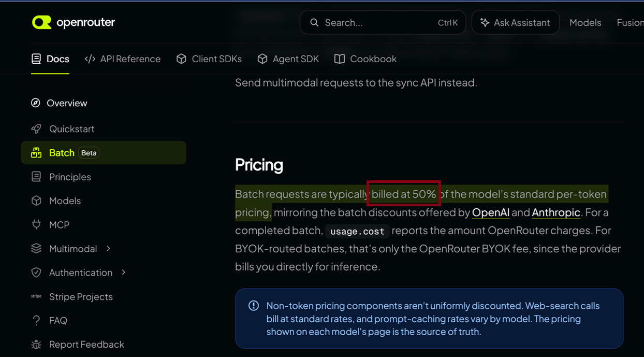Select Batch in the sidebar
Screen dimensions: 644x357
[104, 153]
